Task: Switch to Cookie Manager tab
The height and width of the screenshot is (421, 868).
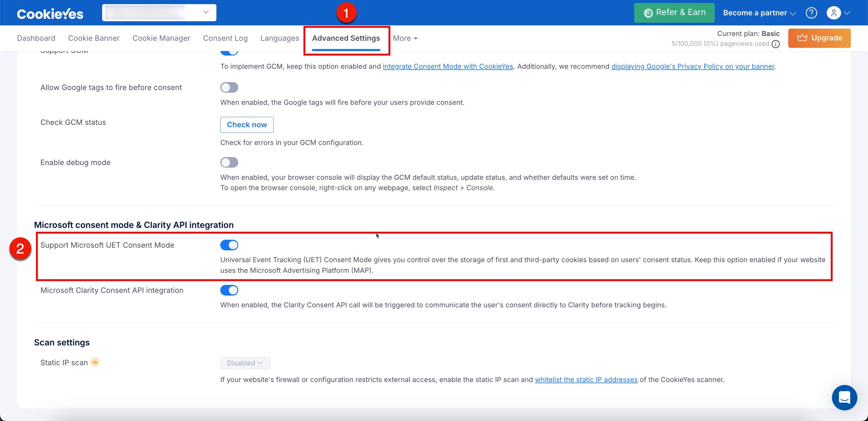Action: [161, 38]
